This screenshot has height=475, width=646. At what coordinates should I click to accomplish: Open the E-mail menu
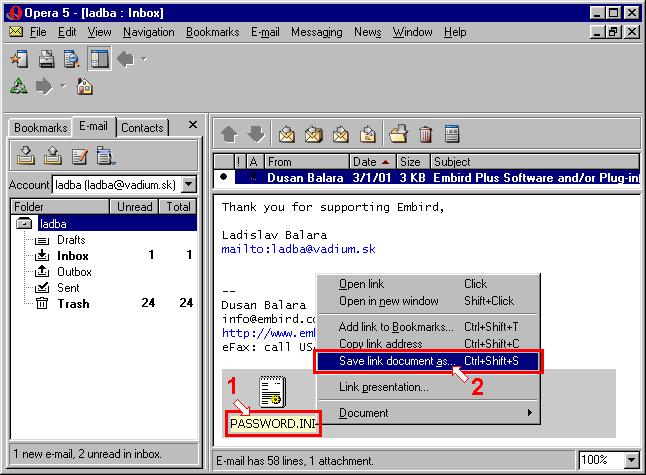tap(265, 32)
